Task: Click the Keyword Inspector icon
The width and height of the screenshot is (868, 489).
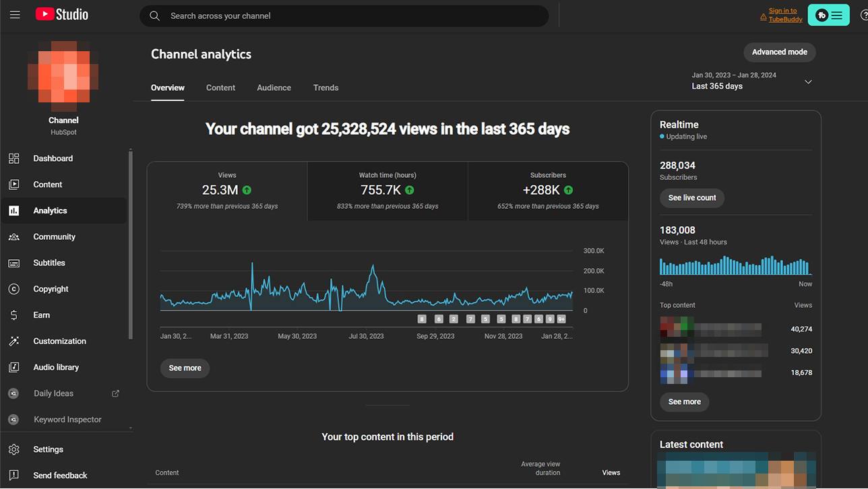Action: (13, 420)
